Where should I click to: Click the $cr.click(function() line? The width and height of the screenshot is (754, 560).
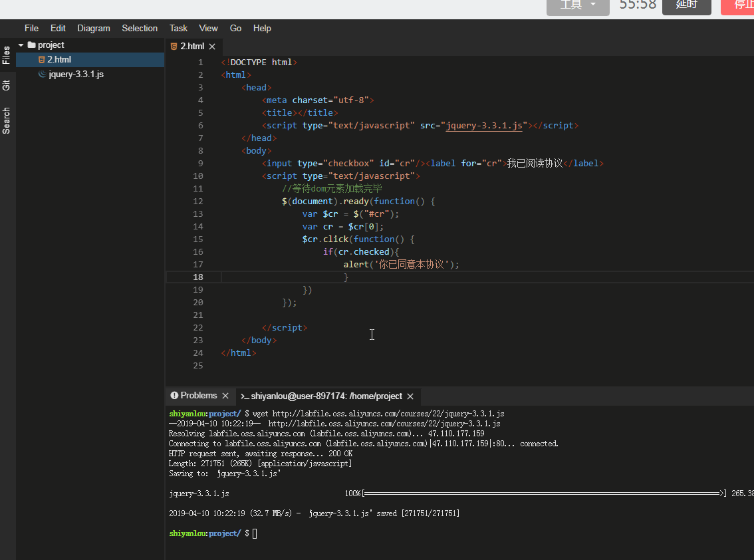[358, 239]
